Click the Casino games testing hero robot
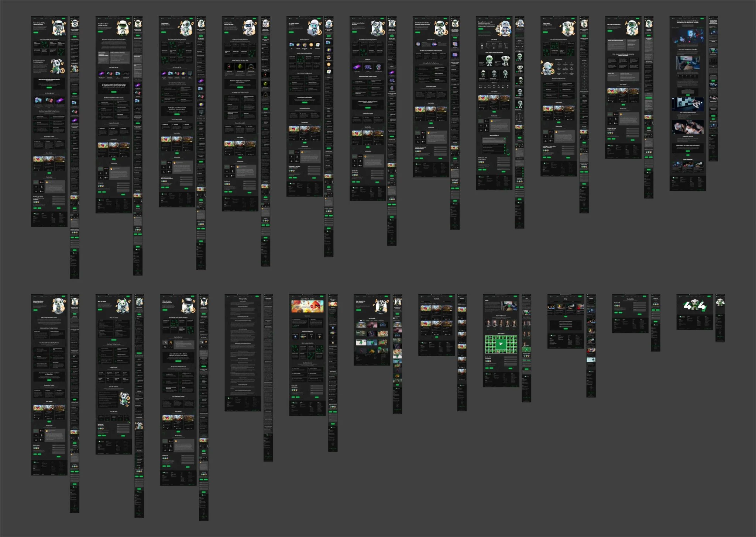Image resolution: width=756 pixels, height=537 pixels. (186, 28)
